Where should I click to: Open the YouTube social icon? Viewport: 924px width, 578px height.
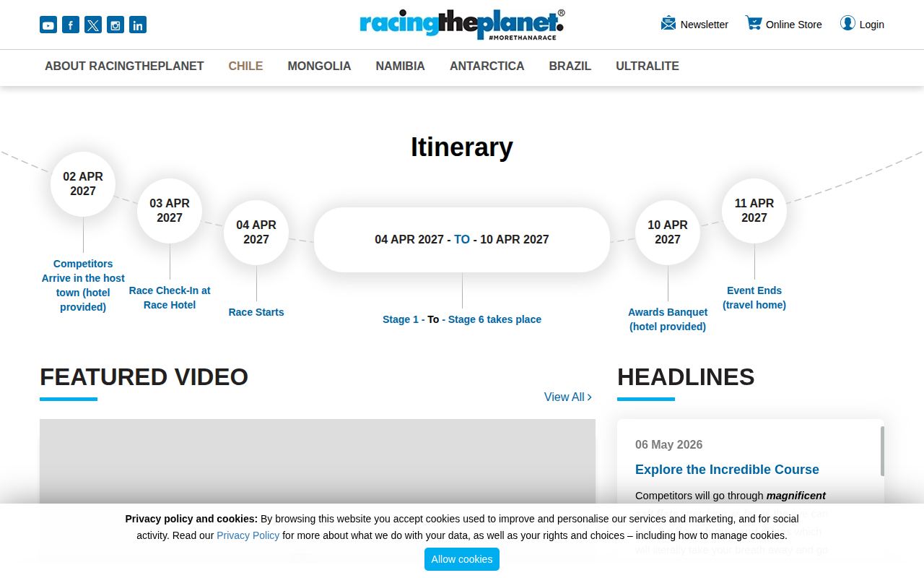point(48,25)
